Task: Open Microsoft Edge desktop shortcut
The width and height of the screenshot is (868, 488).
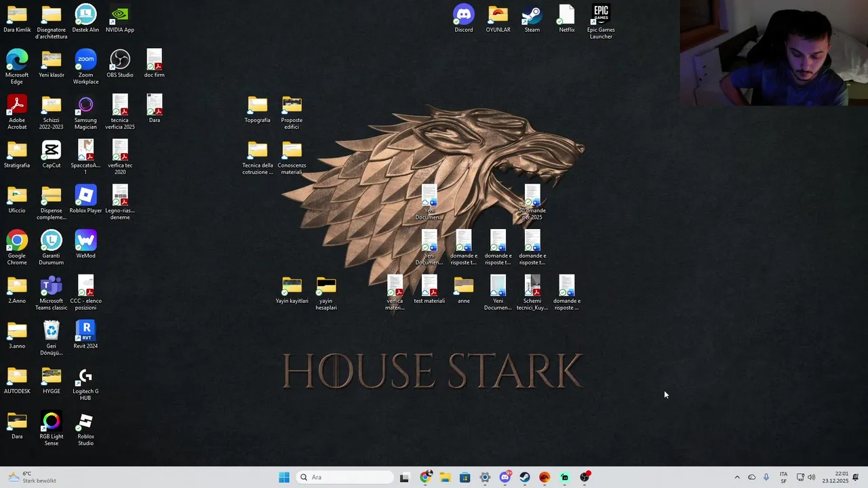Action: 17,66
